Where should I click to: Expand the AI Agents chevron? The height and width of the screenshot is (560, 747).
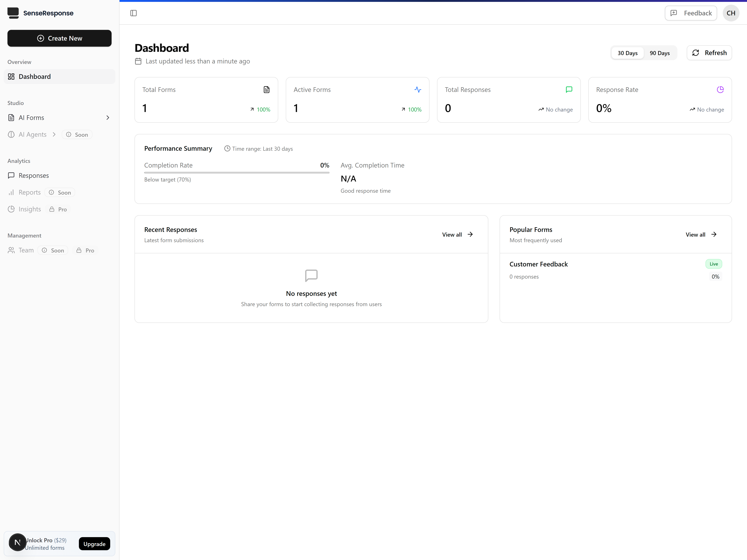pos(54,134)
